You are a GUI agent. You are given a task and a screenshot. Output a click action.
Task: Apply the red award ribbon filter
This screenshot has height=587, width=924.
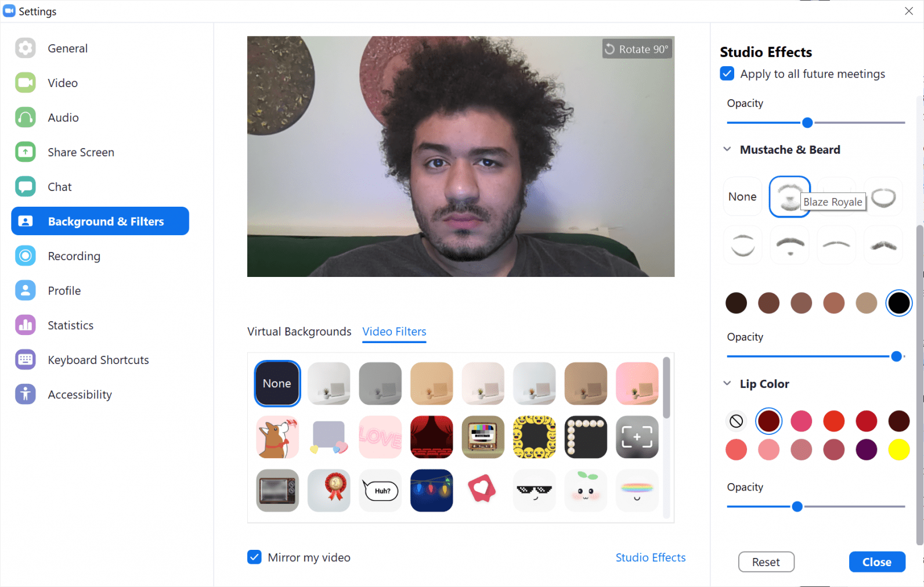point(329,491)
